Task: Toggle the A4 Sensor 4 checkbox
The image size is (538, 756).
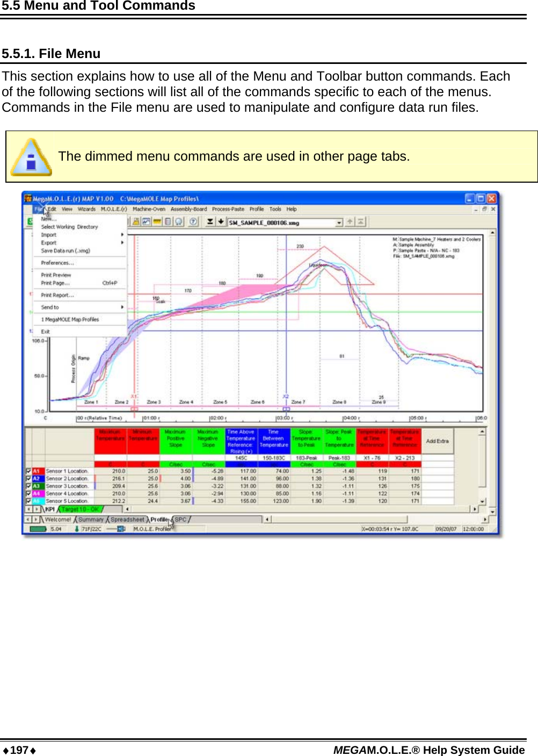Action: (x=28, y=493)
